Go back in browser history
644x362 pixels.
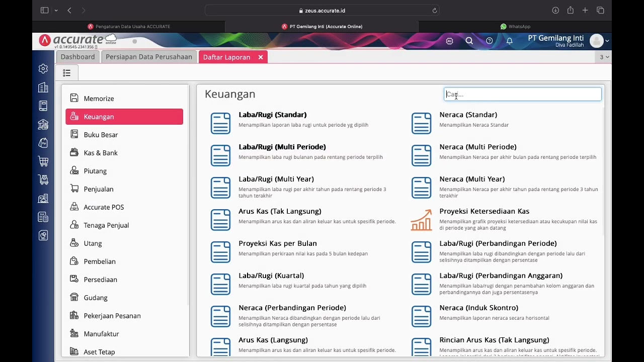coord(69,11)
